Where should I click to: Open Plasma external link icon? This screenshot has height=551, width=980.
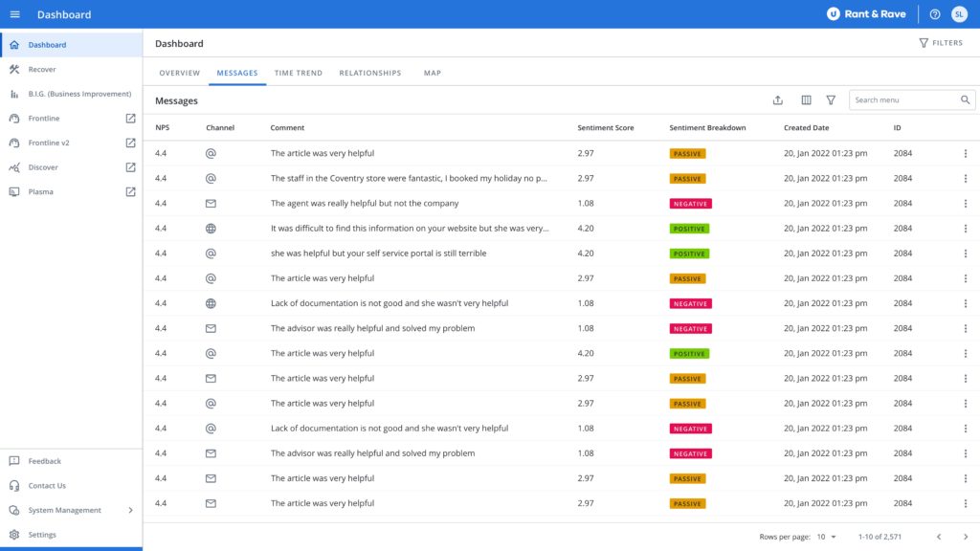point(130,191)
